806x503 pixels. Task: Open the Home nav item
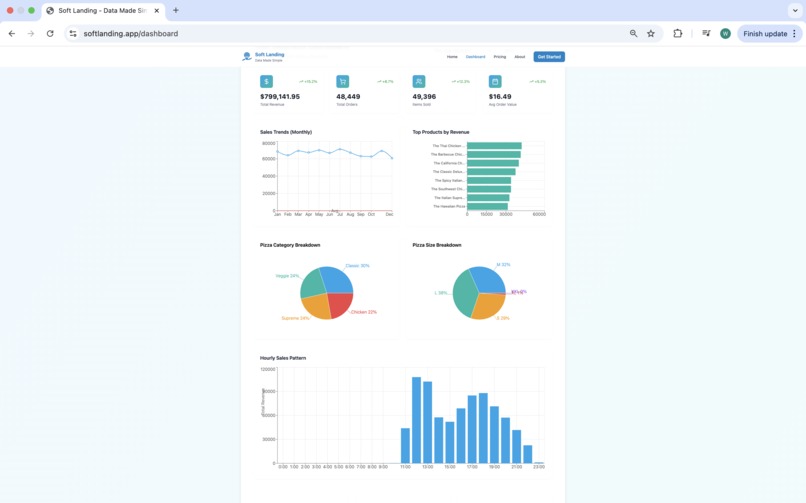(x=452, y=57)
